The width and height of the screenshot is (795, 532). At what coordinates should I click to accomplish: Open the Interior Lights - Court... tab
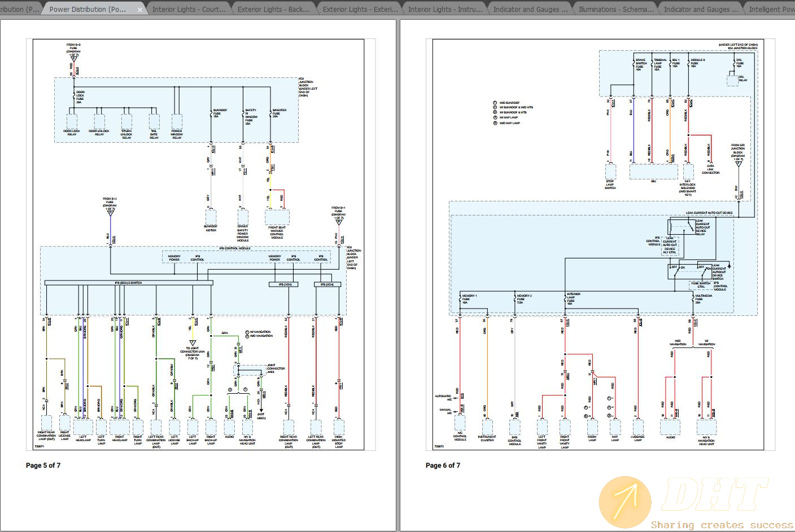[x=189, y=9]
